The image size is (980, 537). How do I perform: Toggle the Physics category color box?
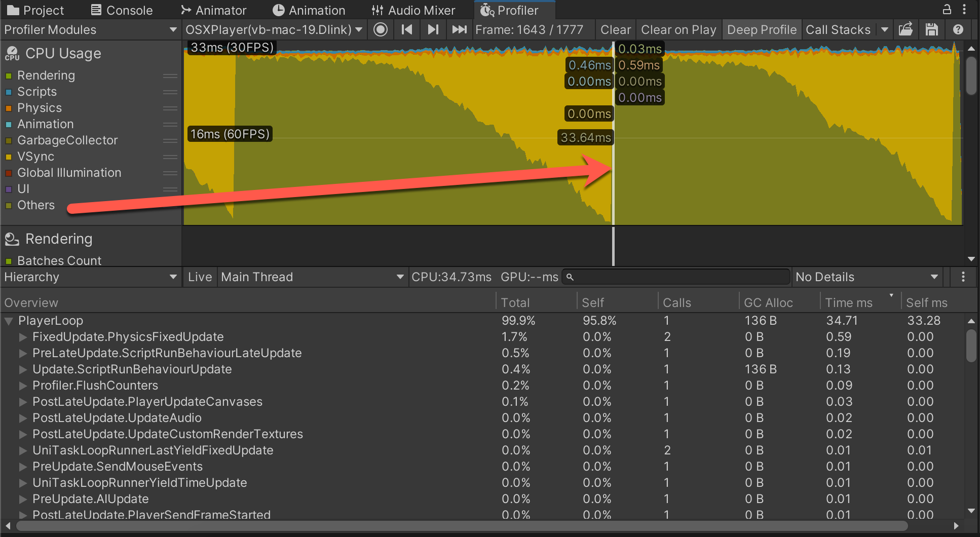click(9, 108)
